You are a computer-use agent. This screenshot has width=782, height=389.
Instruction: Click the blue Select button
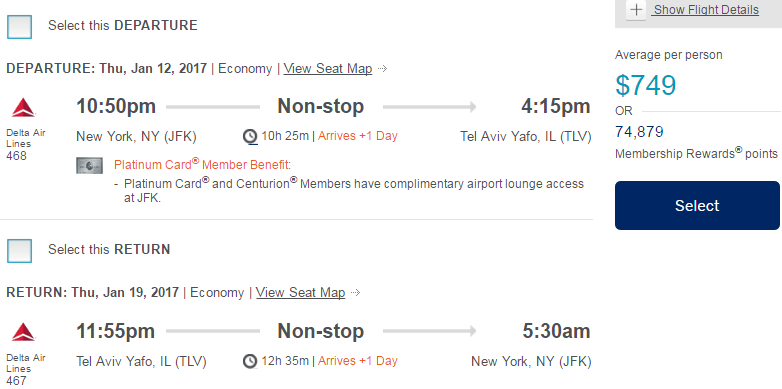[697, 205]
